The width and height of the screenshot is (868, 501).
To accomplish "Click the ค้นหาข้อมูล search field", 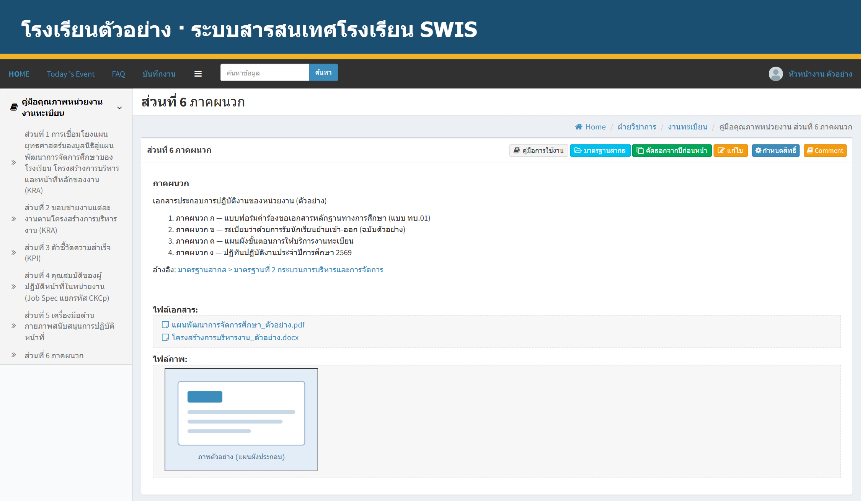I will coord(264,72).
